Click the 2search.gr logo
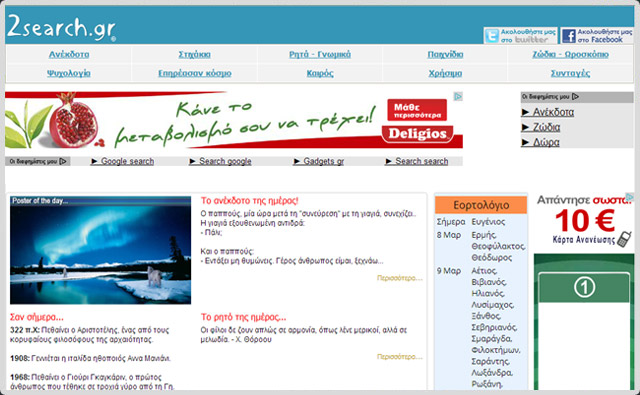640x395 pixels. tap(61, 27)
